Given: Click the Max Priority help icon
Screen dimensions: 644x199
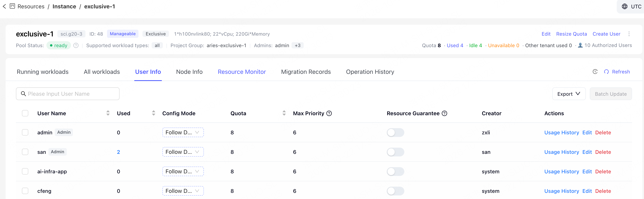Looking at the screenshot, I should [x=329, y=113].
